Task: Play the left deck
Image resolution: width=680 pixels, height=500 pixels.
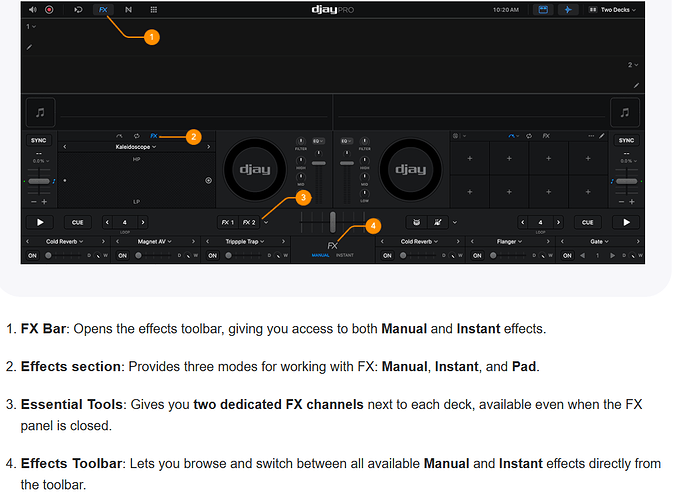Action: (40, 222)
